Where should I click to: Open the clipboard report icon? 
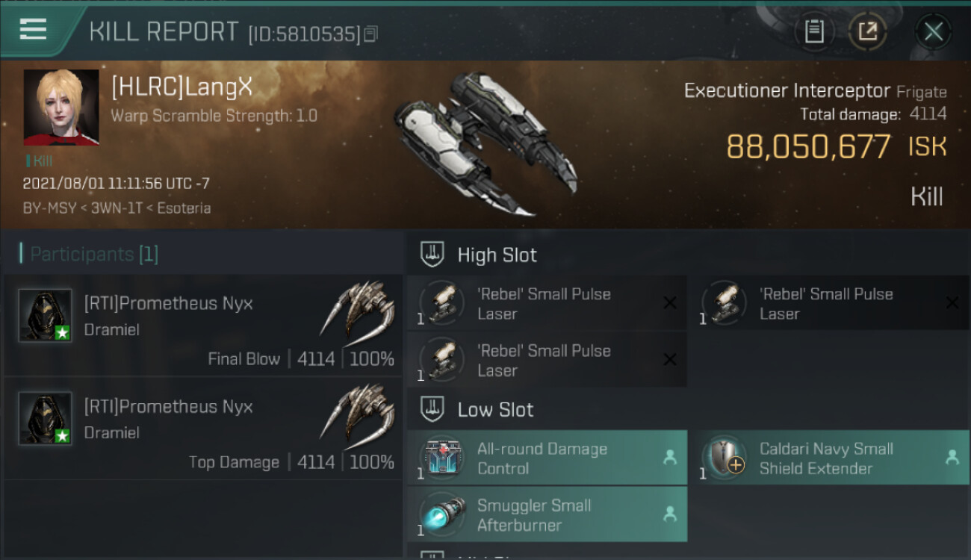[x=814, y=31]
